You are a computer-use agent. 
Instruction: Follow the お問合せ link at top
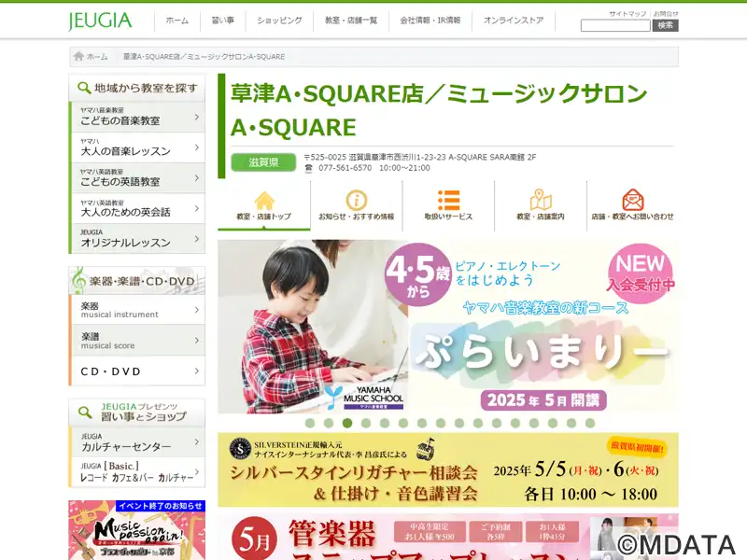click(666, 13)
